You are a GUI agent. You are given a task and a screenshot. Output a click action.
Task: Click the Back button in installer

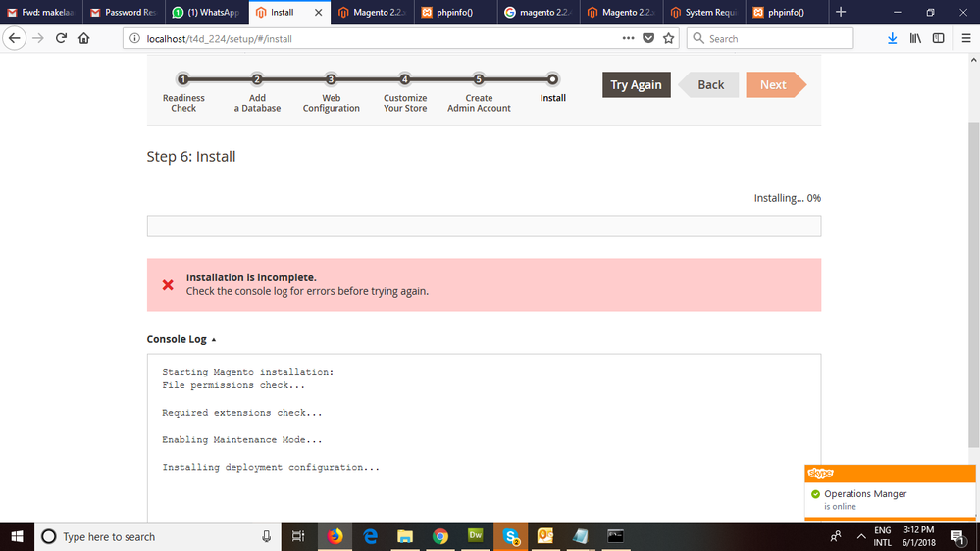[708, 85]
